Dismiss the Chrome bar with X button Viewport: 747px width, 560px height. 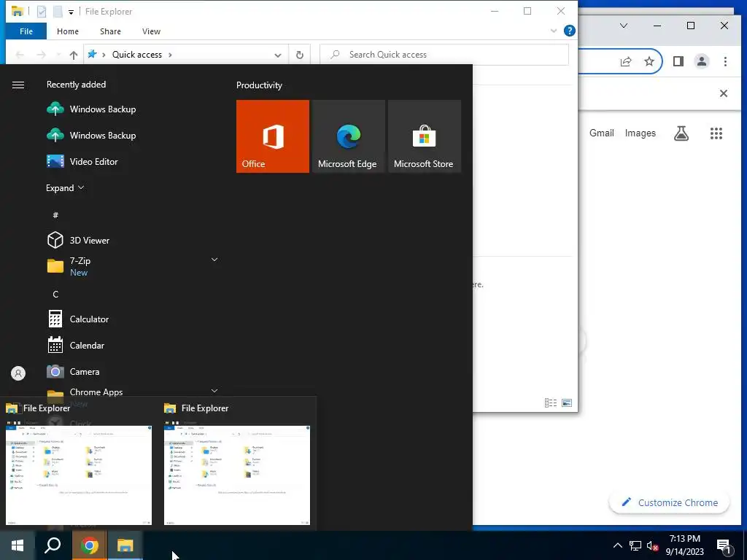point(723,93)
